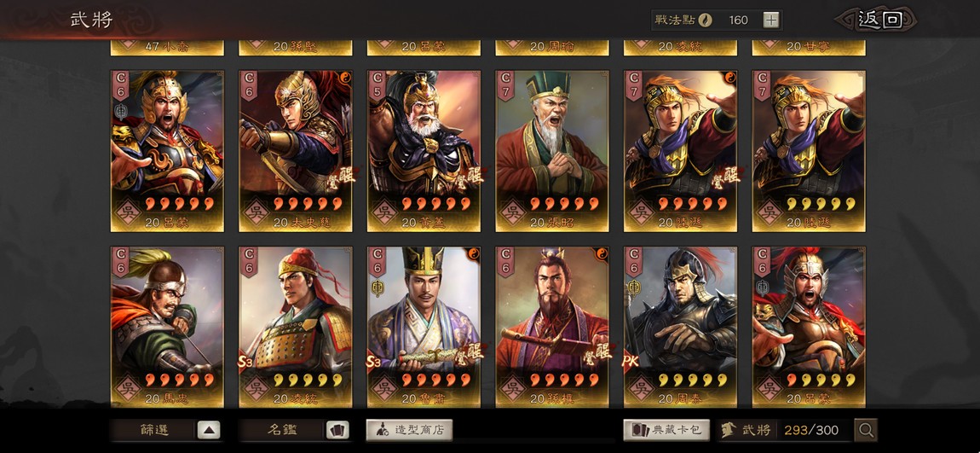Open the 名鑑 catalog label
Viewport: 980px width, 453px height.
[x=282, y=430]
